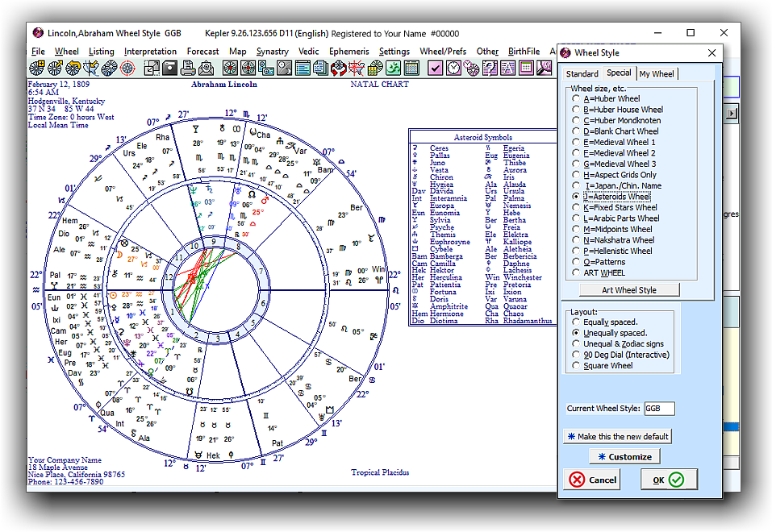Select the K=Fixed Stars Wheel option
Screen dimensions: 772x532
(575, 207)
